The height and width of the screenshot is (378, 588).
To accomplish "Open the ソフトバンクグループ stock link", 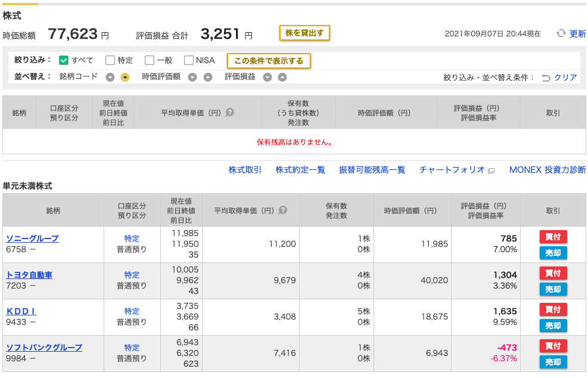I will coord(44,348).
